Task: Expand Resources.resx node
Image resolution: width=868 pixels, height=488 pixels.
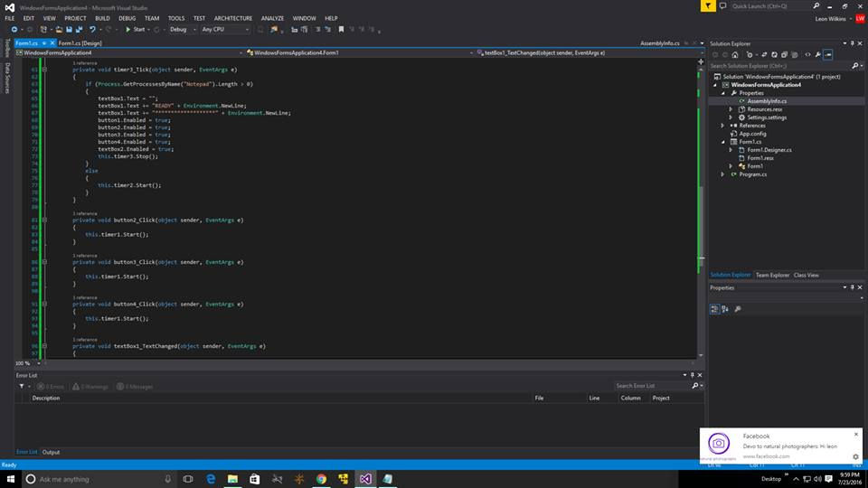Action: click(731, 109)
